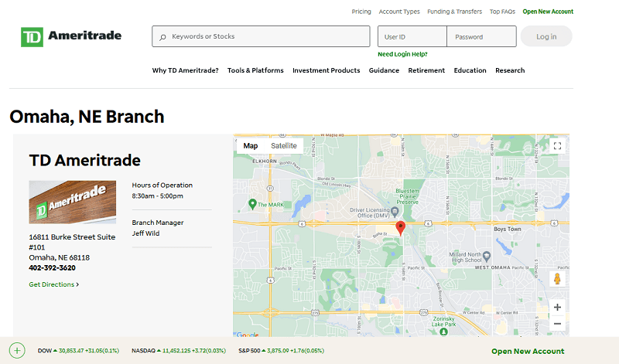Open the Retirement menu
This screenshot has height=364, width=619.
tap(426, 70)
